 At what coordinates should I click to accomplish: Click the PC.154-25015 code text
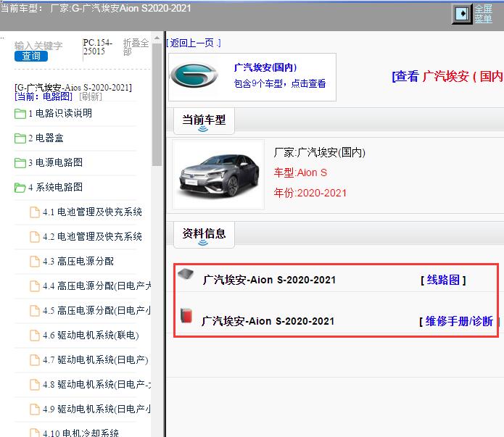[98, 47]
